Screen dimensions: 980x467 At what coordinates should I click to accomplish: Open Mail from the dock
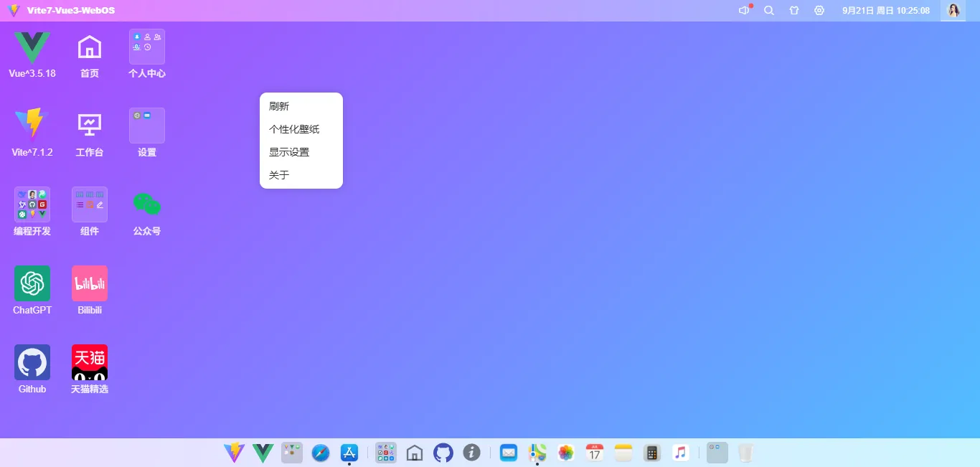tap(508, 453)
